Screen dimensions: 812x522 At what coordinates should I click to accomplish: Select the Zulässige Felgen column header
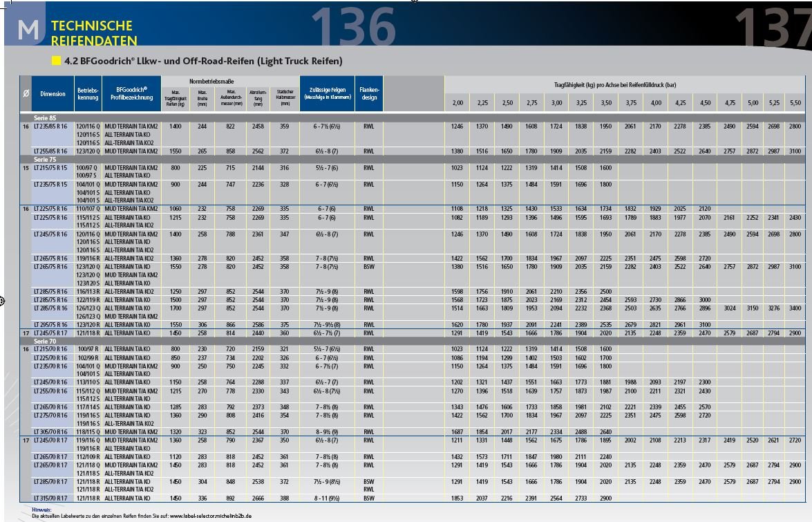328,94
